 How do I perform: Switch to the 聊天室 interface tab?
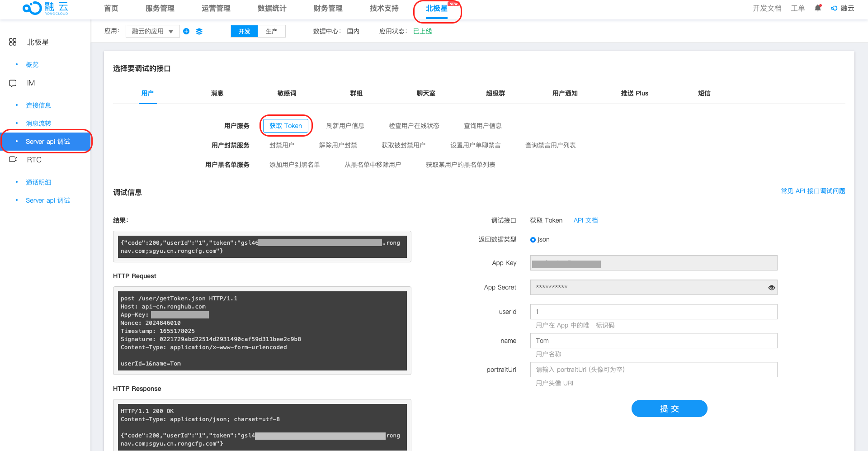point(426,93)
